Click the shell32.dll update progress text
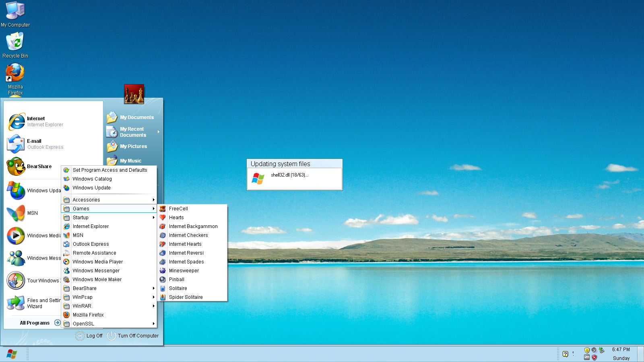Viewport: 644px width, 362px height. pyautogui.click(x=289, y=175)
